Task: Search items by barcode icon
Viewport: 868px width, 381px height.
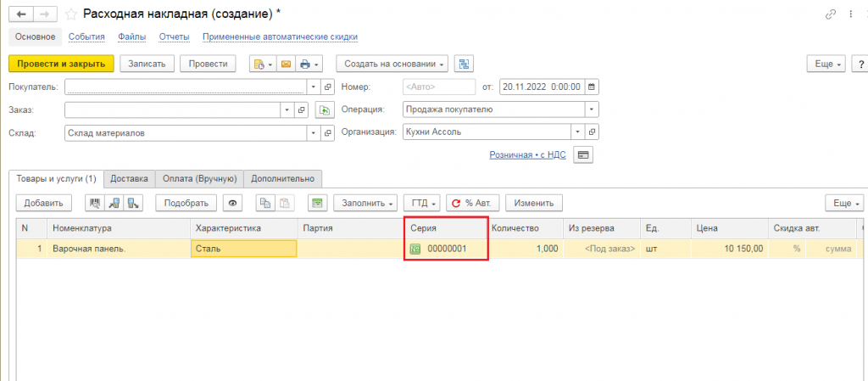Action: click(x=95, y=204)
